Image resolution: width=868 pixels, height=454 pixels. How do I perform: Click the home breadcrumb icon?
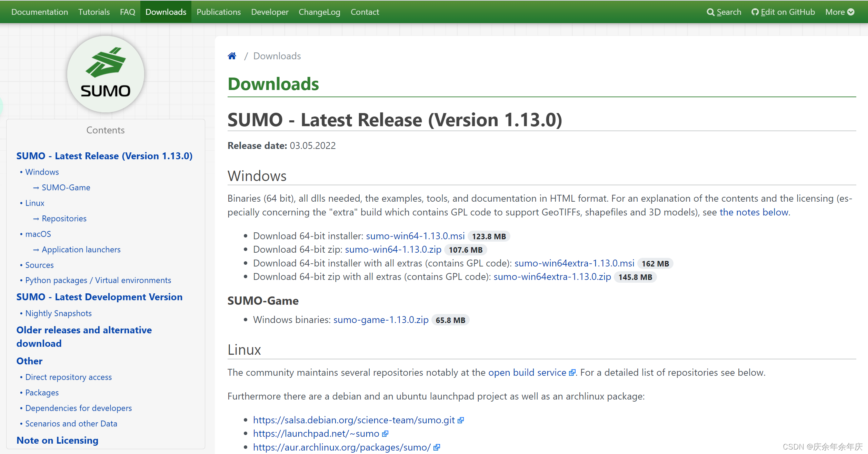point(232,56)
